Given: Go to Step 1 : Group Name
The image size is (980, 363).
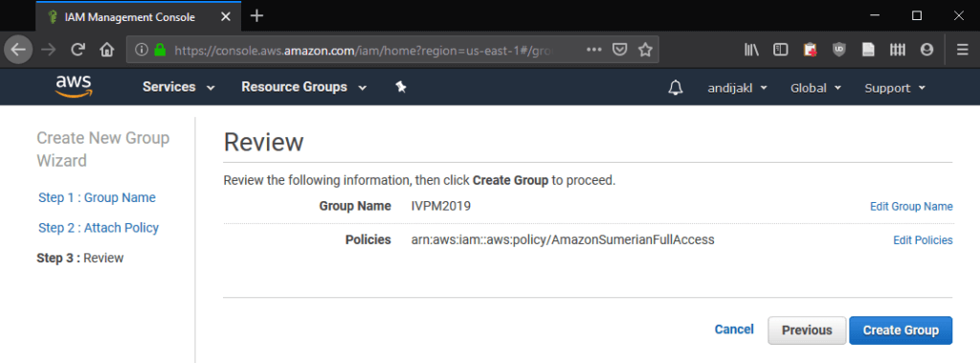Looking at the screenshot, I should coord(97,197).
